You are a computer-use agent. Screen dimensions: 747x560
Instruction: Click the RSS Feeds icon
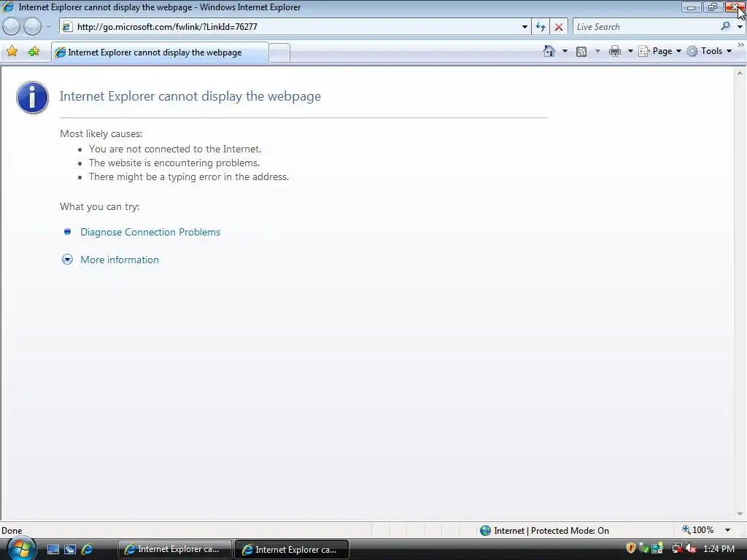[x=581, y=51]
